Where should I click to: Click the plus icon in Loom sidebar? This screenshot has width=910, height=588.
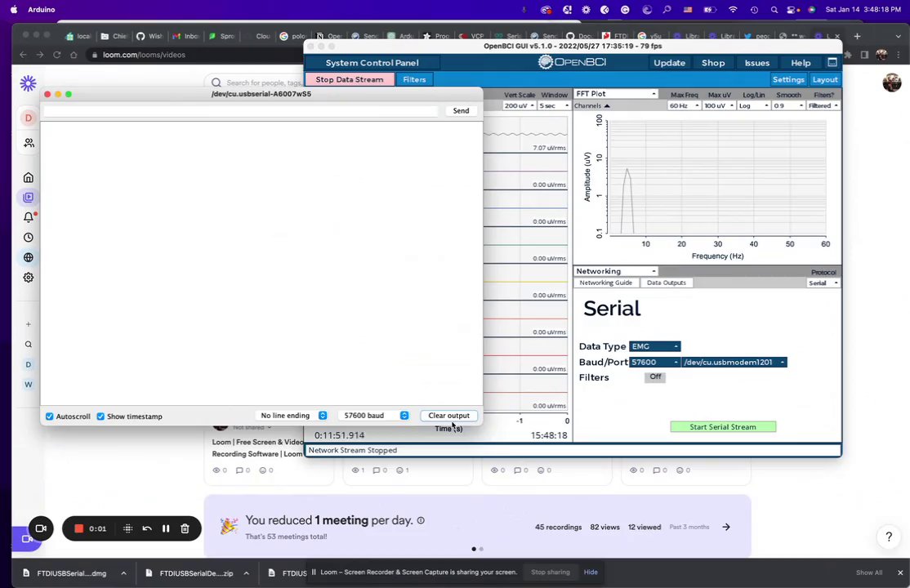29,324
